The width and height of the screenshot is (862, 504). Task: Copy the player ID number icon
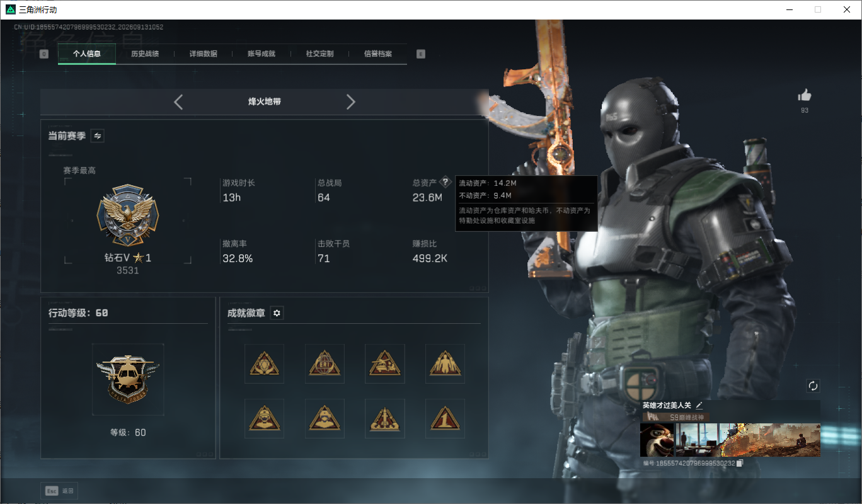(x=740, y=463)
